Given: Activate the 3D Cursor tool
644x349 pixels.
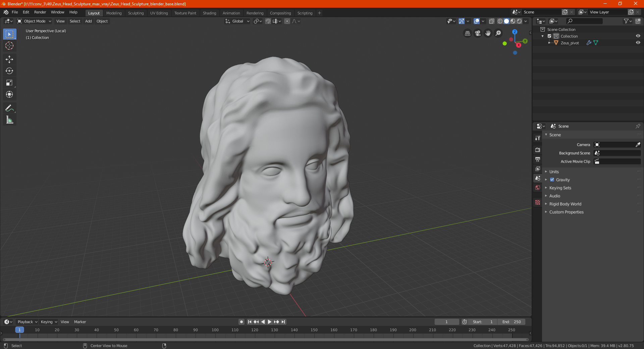Looking at the screenshot, I should [x=9, y=46].
